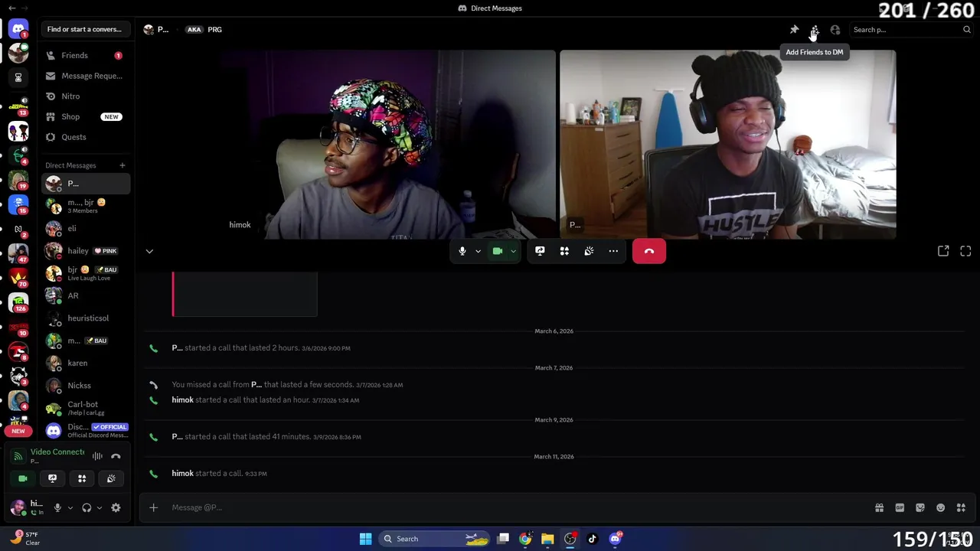The height and width of the screenshot is (551, 980).
Task: Open activities button in voice panel
Action: point(82,478)
